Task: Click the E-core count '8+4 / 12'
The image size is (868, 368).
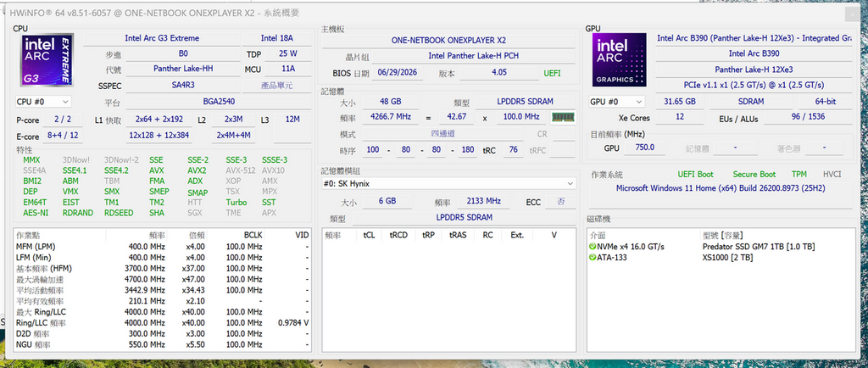Action: [x=63, y=136]
